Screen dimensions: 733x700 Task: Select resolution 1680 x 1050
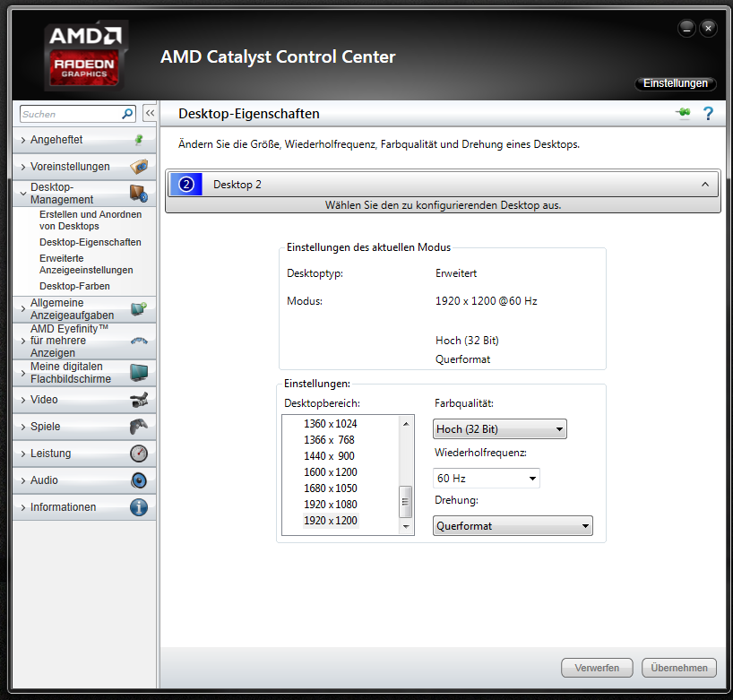coord(330,488)
